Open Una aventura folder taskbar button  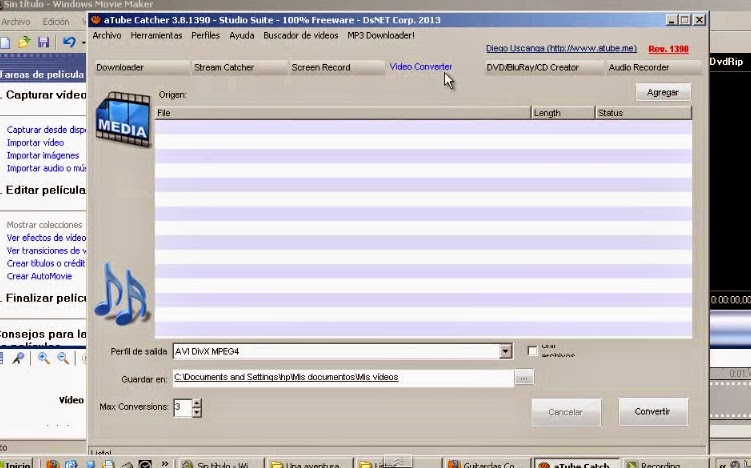pyautogui.click(x=310, y=464)
